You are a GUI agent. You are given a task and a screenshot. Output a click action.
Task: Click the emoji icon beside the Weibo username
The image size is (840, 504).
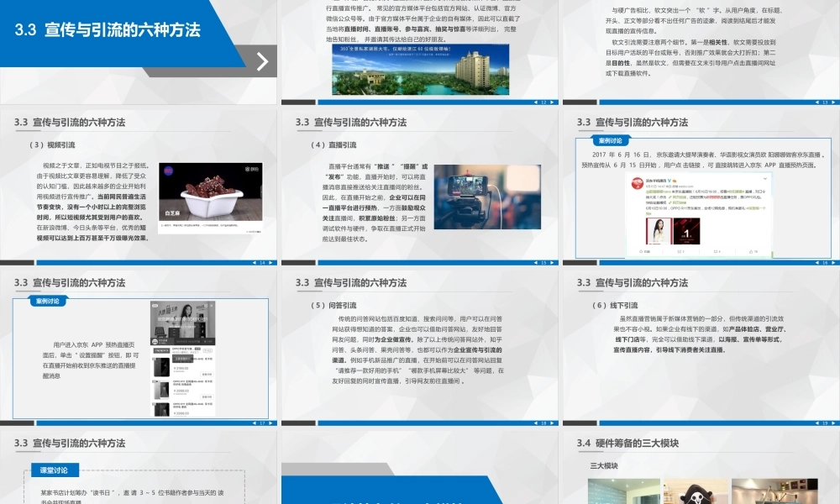pos(675,181)
